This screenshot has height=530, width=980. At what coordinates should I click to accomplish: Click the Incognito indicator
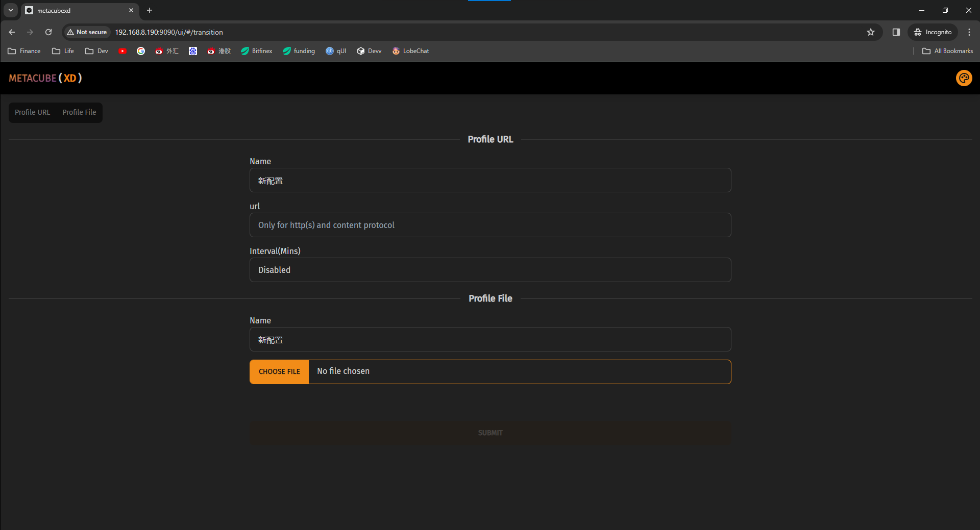pyautogui.click(x=933, y=32)
